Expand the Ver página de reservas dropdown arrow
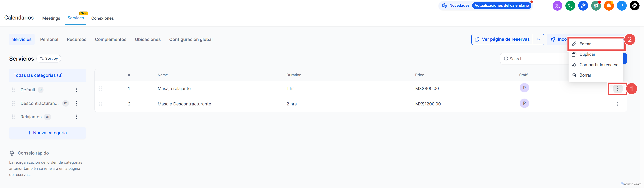The width and height of the screenshot is (644, 188). pyautogui.click(x=538, y=39)
